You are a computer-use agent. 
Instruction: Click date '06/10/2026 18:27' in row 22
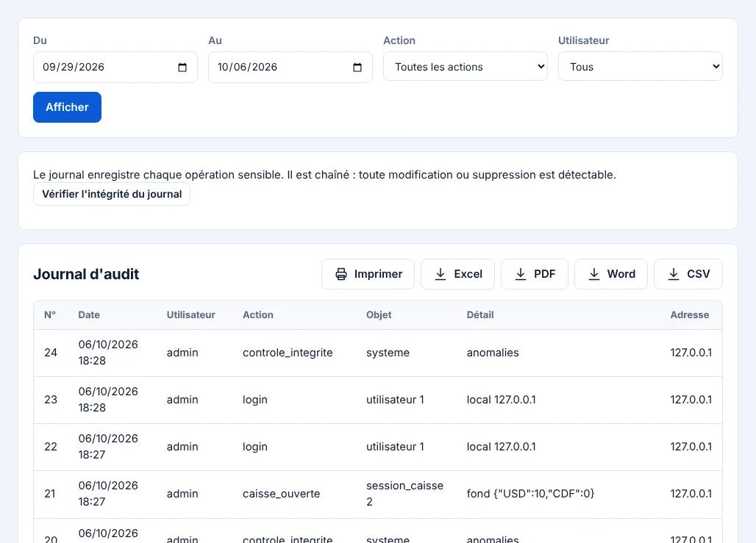(109, 447)
